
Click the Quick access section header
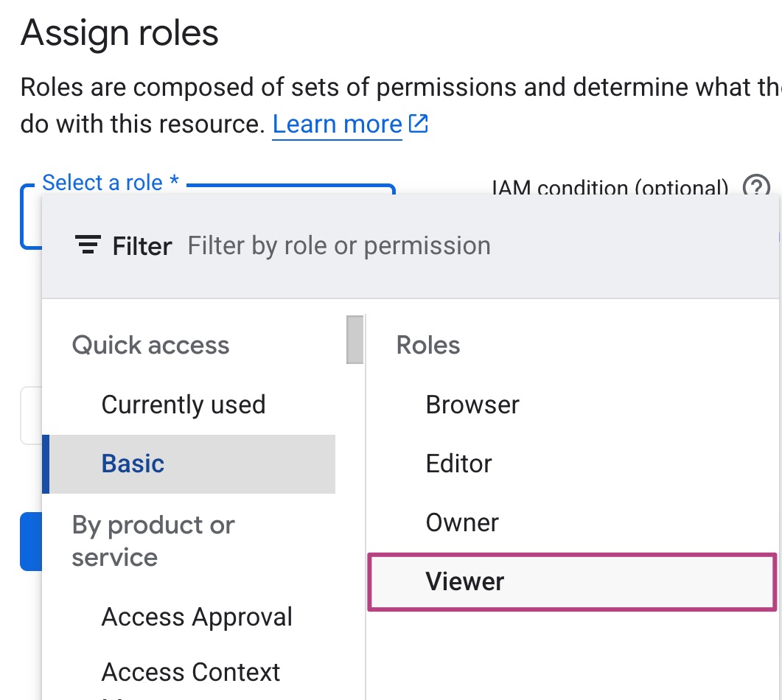[150, 346]
